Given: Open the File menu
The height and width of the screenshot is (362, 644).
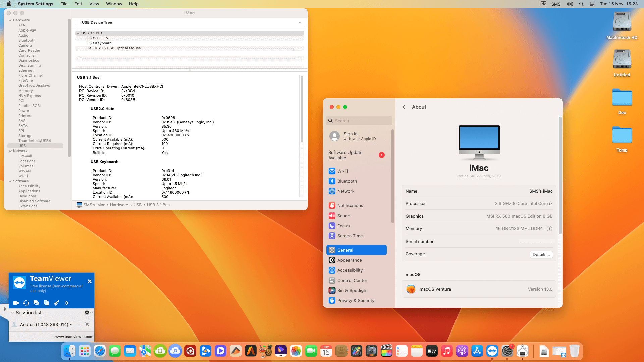Looking at the screenshot, I should pyautogui.click(x=64, y=4).
